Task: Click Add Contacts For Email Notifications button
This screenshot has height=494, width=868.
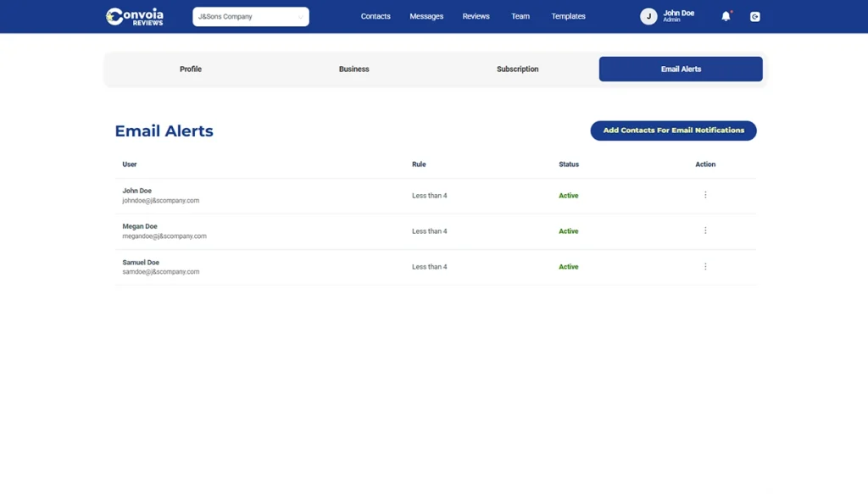Action: coord(673,130)
